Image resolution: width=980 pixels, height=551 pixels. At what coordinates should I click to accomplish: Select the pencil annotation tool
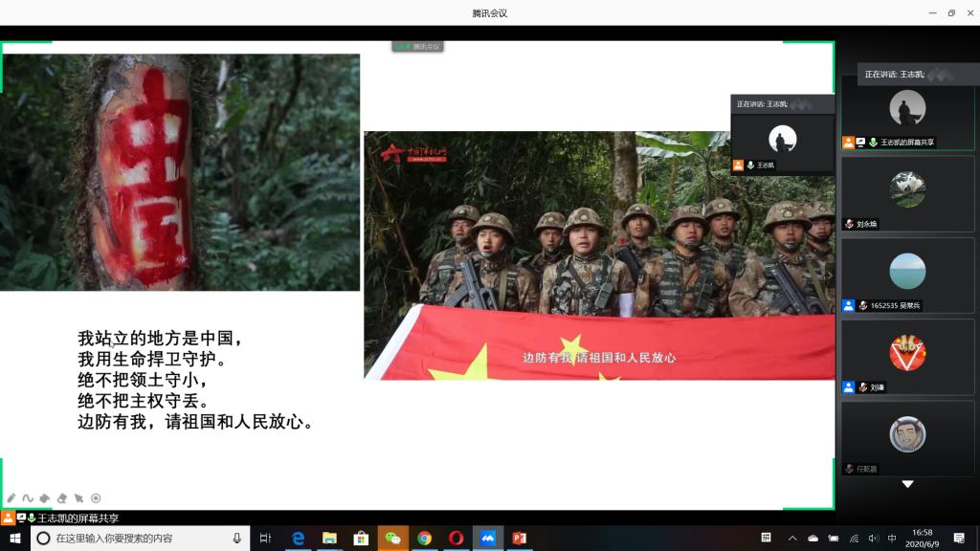[11, 498]
